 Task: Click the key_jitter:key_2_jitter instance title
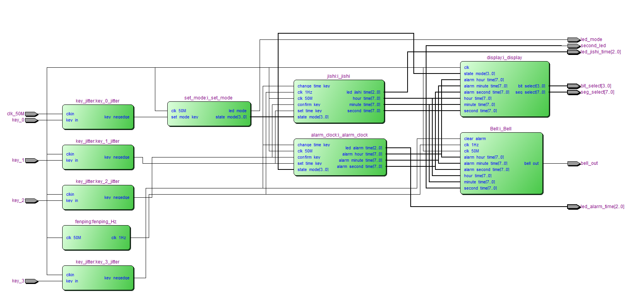pos(98,181)
